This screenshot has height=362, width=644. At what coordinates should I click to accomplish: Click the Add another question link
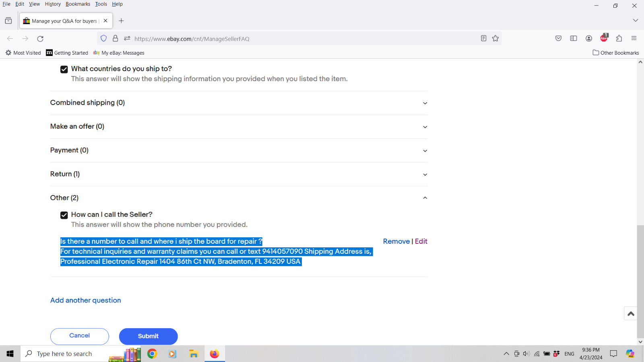[86, 300]
